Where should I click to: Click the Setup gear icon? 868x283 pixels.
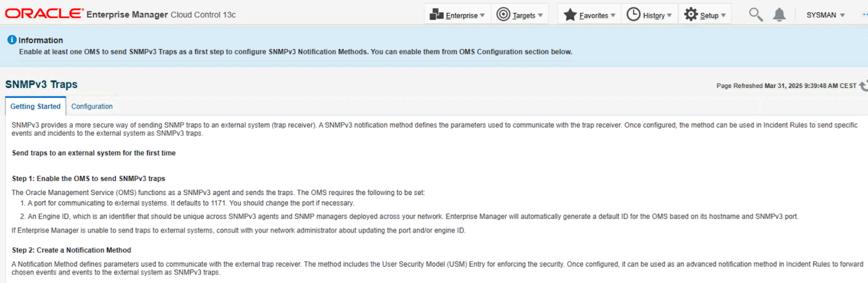pos(691,14)
